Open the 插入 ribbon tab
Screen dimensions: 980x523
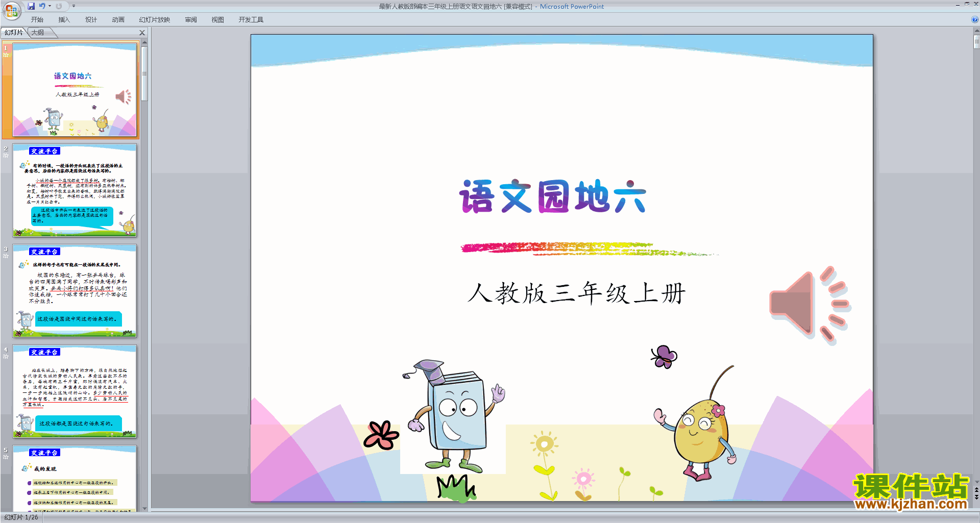(64, 20)
